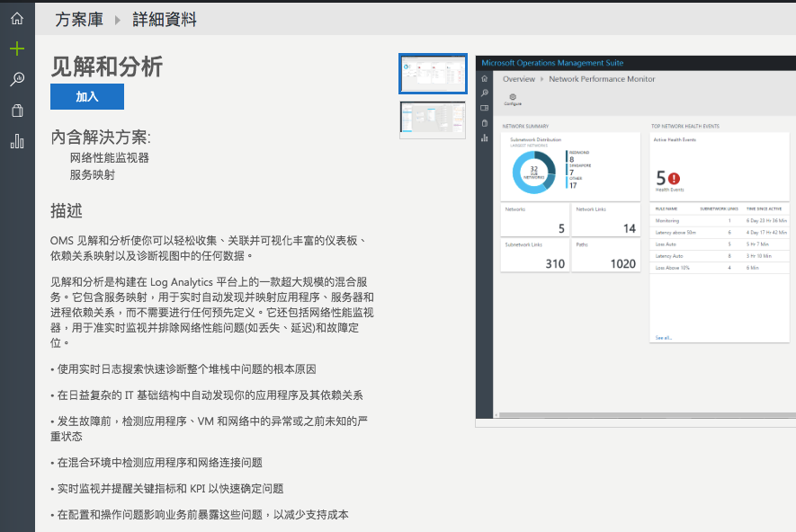
Task: Click the OMS 见解和分析 description paragraph
Action: (208, 248)
